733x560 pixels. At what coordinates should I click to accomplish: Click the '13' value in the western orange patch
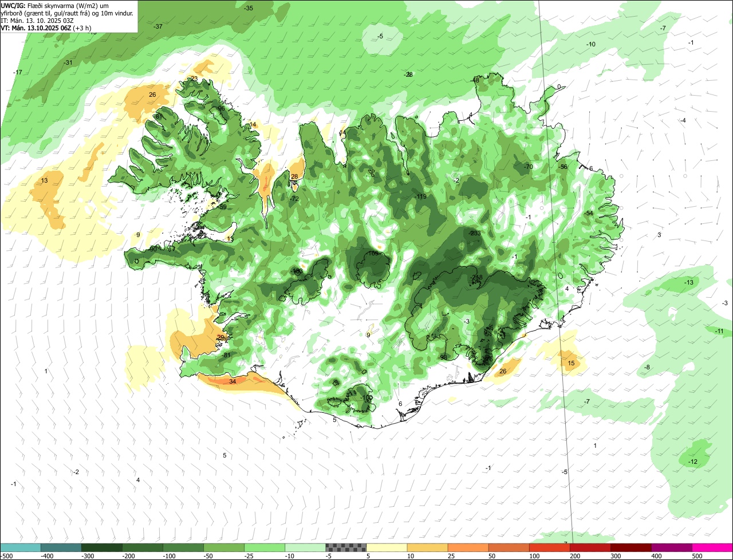[x=44, y=181]
